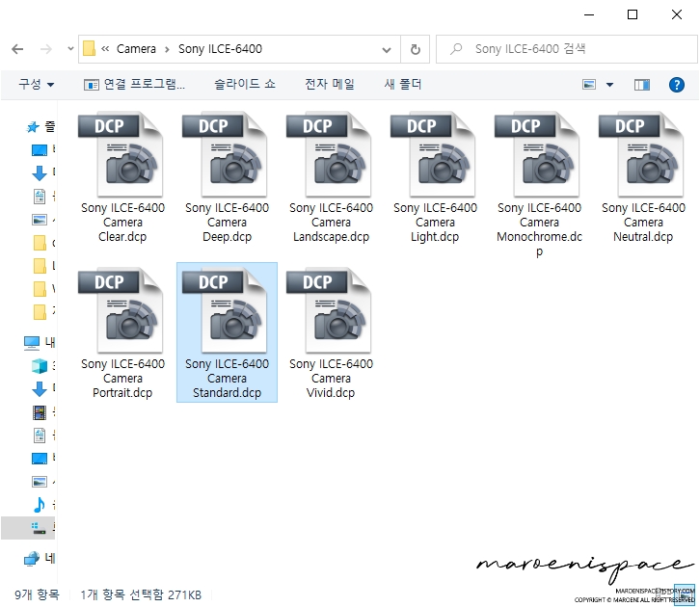Go back with the left arrow button
700x607 pixels.
tap(17, 49)
